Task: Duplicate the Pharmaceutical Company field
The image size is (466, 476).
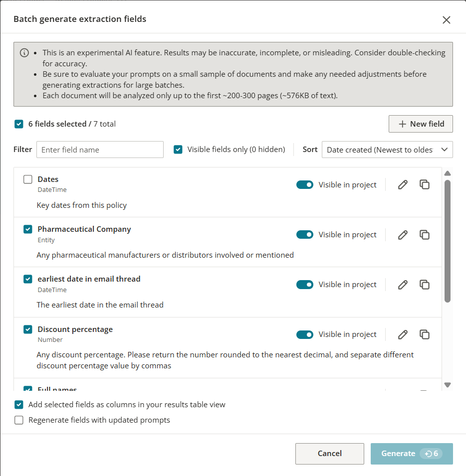Action: point(425,234)
